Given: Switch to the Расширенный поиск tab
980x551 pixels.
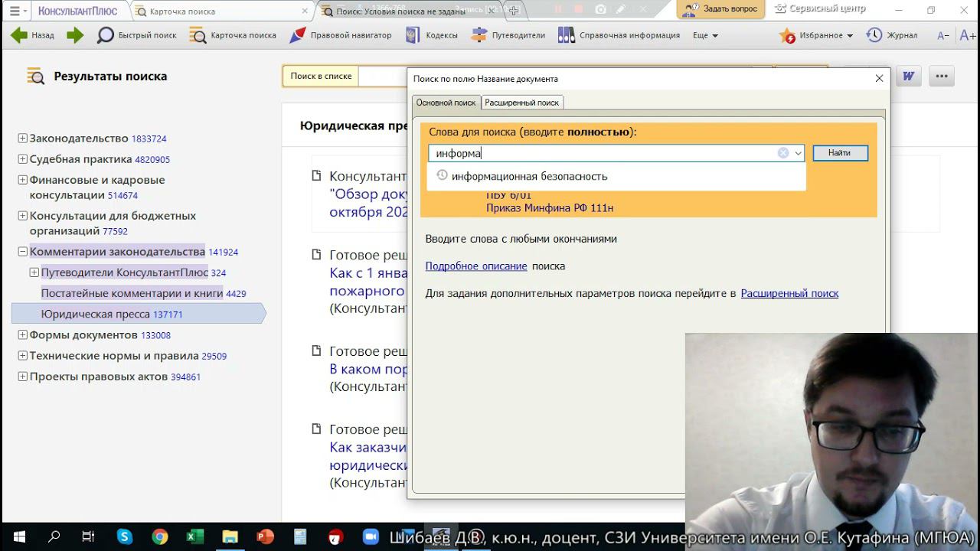Looking at the screenshot, I should click(521, 103).
